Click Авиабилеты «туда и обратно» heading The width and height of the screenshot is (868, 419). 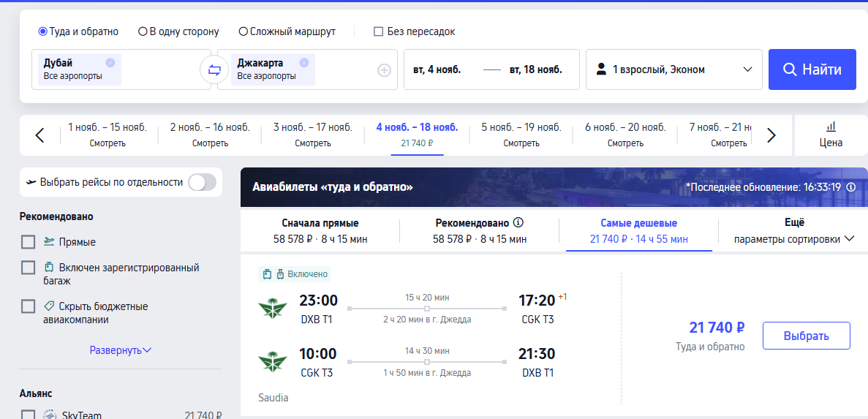(333, 187)
